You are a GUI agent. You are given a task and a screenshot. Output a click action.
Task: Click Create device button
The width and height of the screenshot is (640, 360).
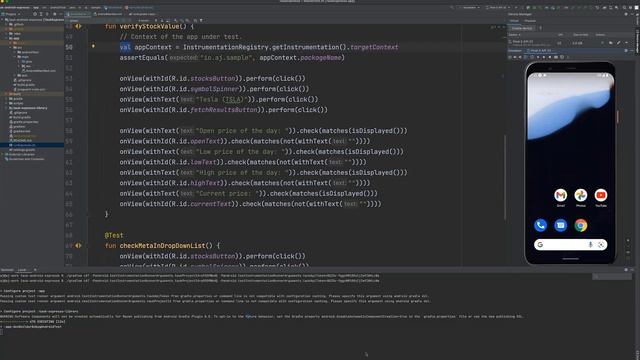[522, 28]
